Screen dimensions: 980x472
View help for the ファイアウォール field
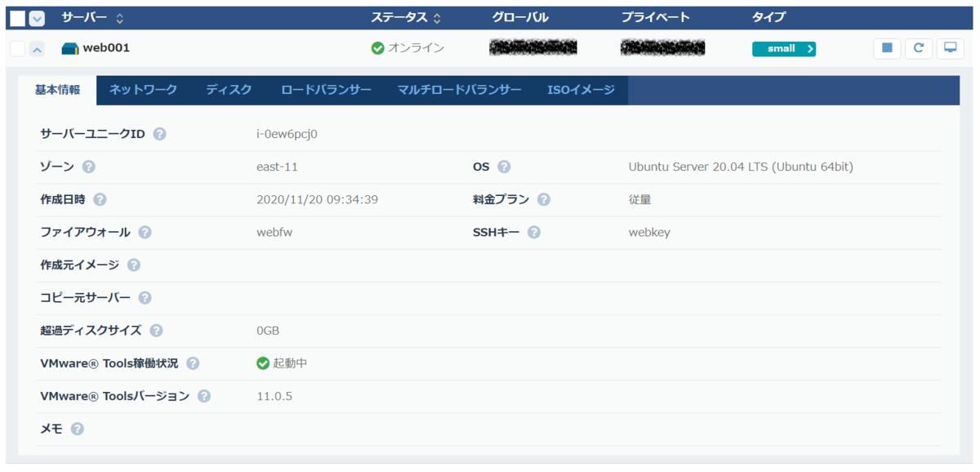click(145, 232)
